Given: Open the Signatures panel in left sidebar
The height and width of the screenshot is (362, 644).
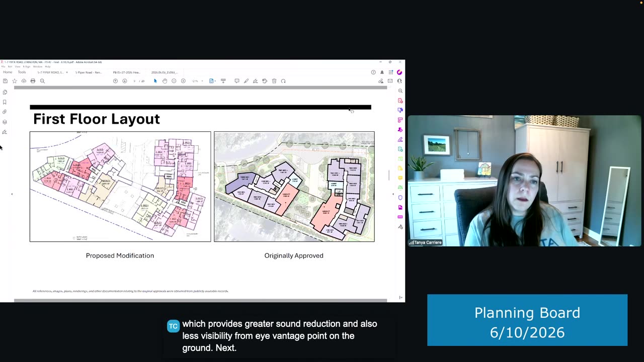Looking at the screenshot, I should [5, 132].
